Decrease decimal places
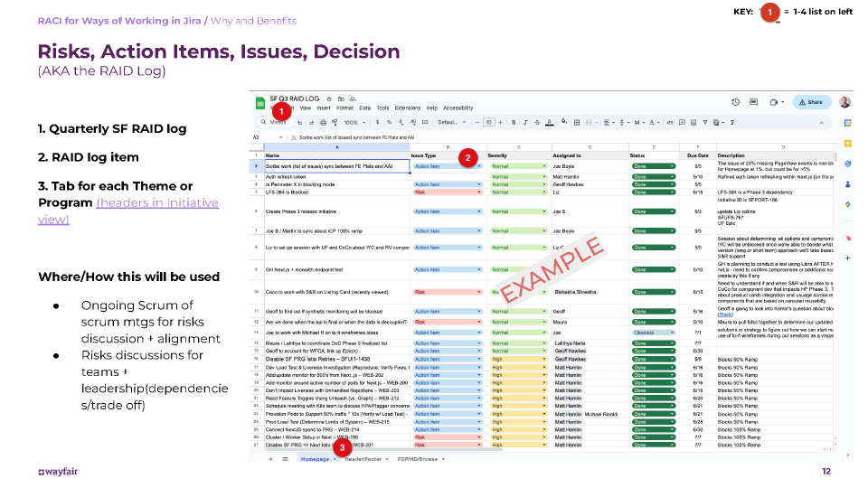 401,122
